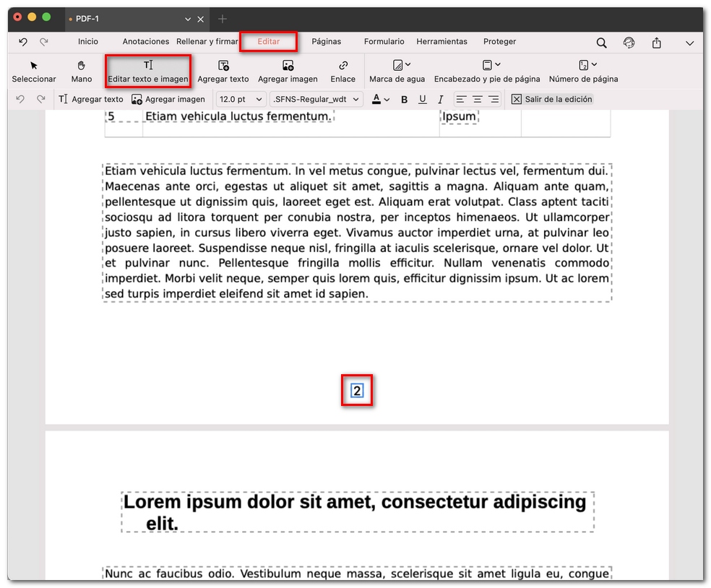The width and height of the screenshot is (711, 588).
Task: Select Agregar imagen in the editing toolbar
Action: 168,99
